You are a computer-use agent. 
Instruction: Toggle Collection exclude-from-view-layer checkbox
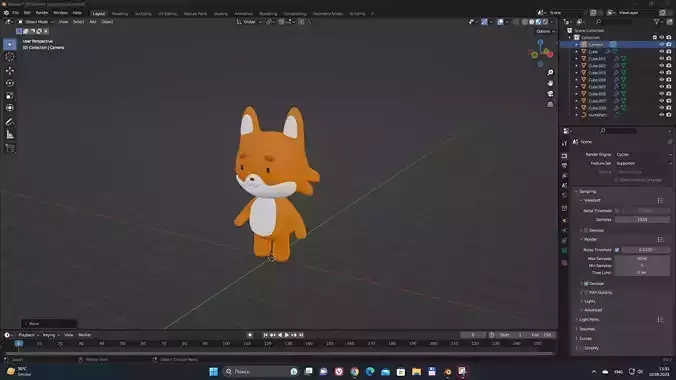[655, 38]
